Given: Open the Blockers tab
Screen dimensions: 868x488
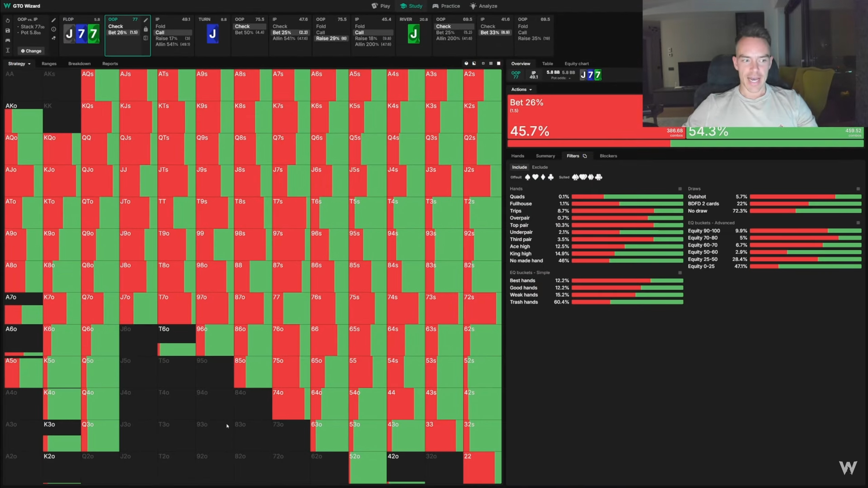Looking at the screenshot, I should click(608, 156).
